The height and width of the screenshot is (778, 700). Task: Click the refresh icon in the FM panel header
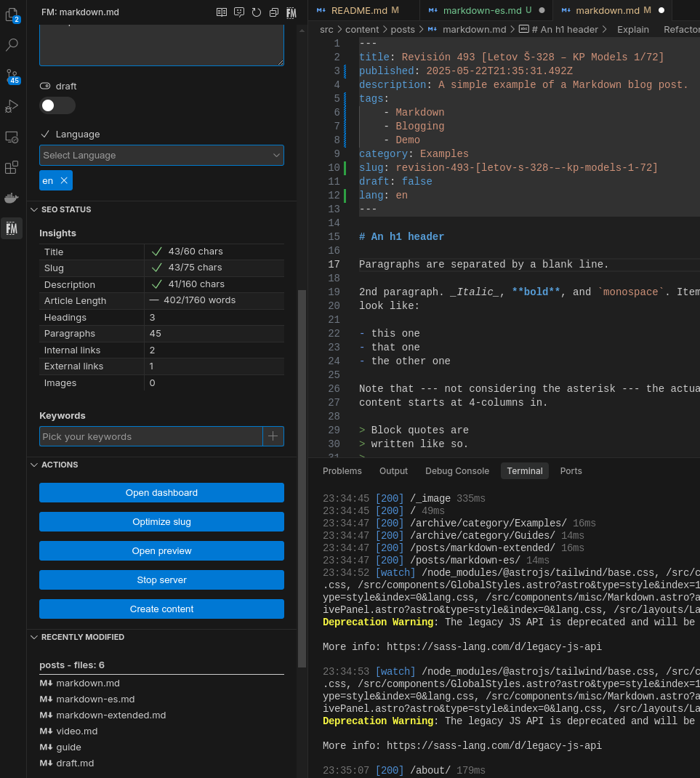(257, 12)
